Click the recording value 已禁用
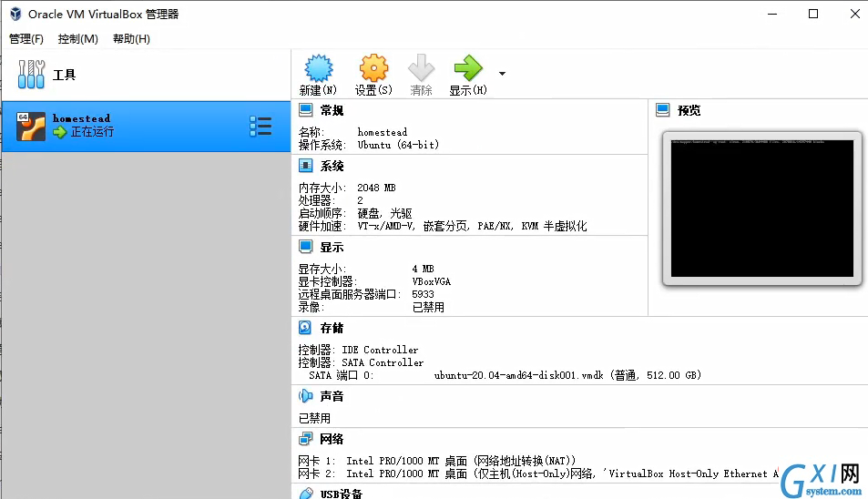 pyautogui.click(x=428, y=307)
